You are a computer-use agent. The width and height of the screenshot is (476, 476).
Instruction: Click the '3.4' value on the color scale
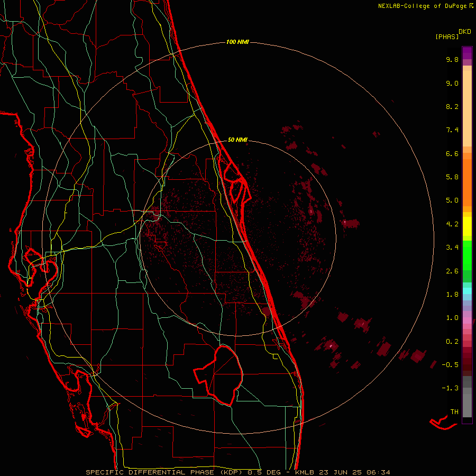(x=452, y=248)
